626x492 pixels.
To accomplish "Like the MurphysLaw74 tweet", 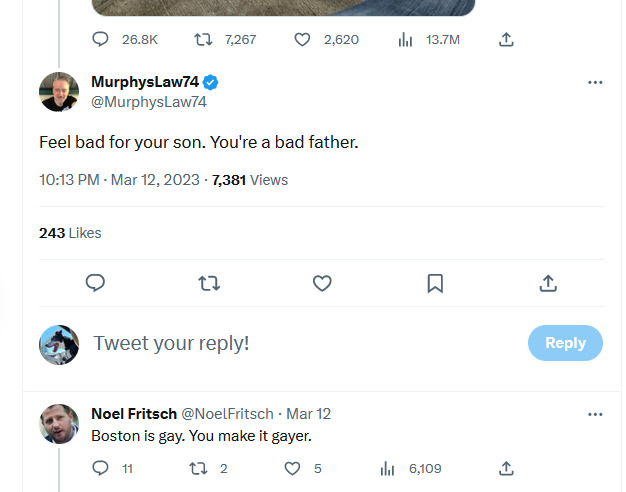I will pos(322,283).
